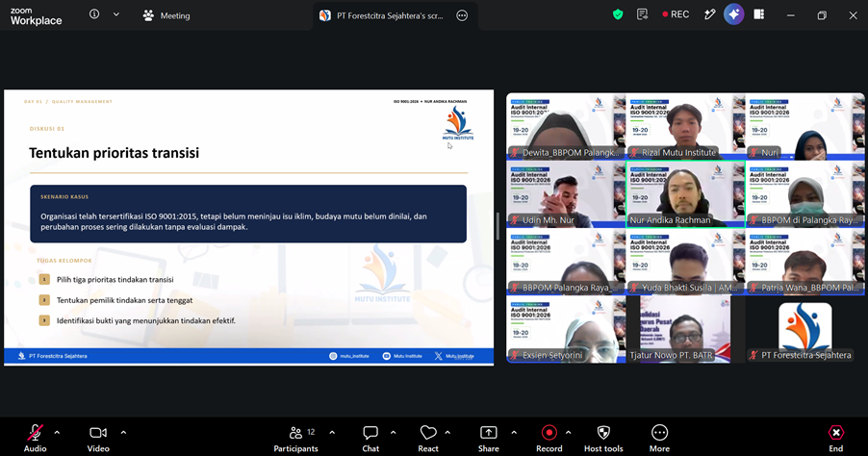Select Patria Wana_BBPOM video tile
The height and width of the screenshot is (456, 868).
[804, 262]
